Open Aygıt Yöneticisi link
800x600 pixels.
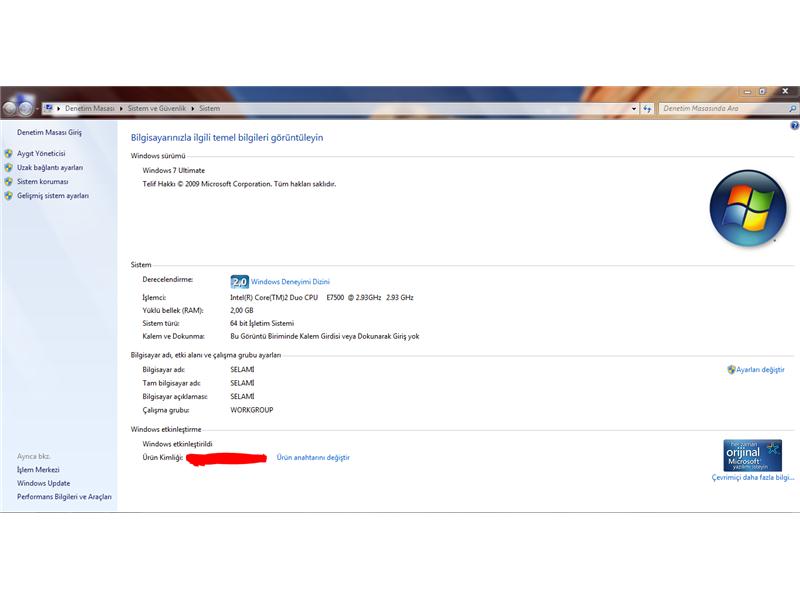point(41,153)
